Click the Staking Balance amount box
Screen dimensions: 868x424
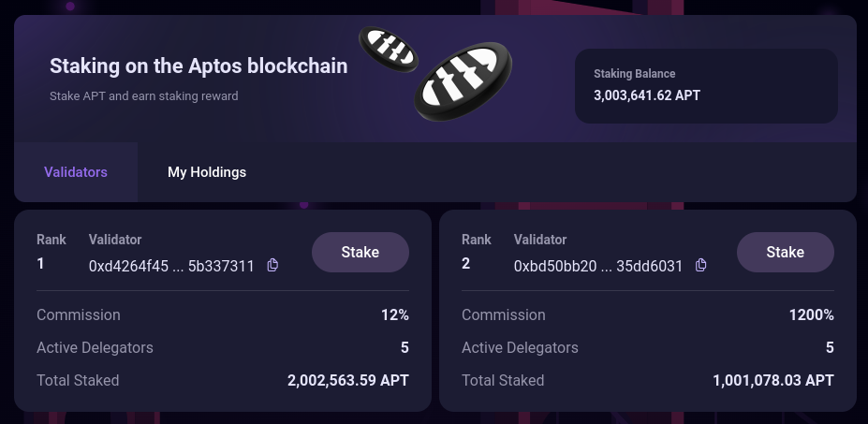pos(706,85)
